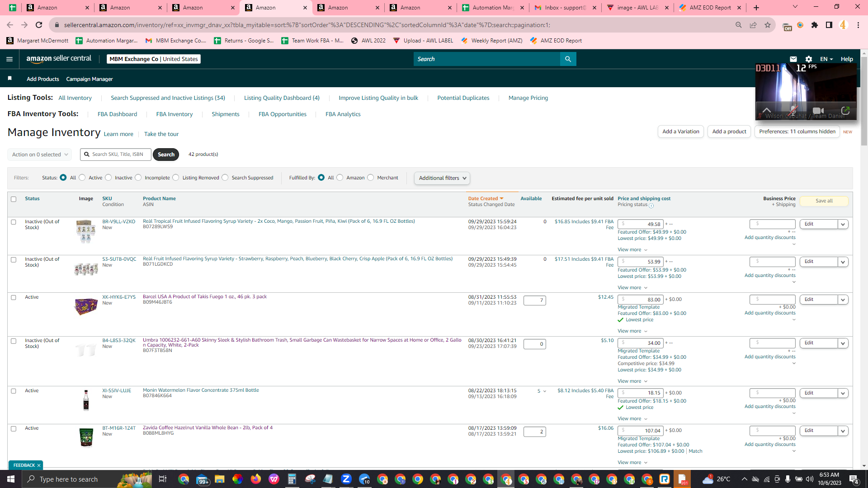Click the Amazon Seller Central logo
This screenshot has height=488, width=868.
[x=59, y=59]
